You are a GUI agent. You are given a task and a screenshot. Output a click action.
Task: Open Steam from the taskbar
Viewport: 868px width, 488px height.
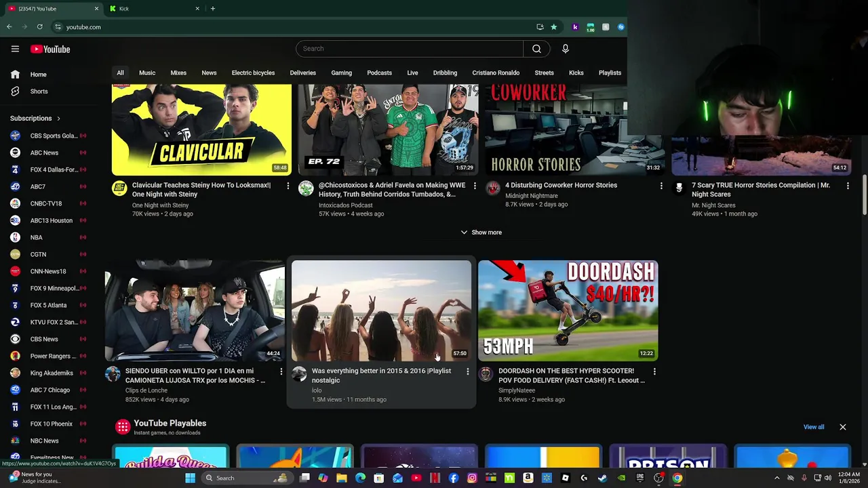[x=602, y=478]
